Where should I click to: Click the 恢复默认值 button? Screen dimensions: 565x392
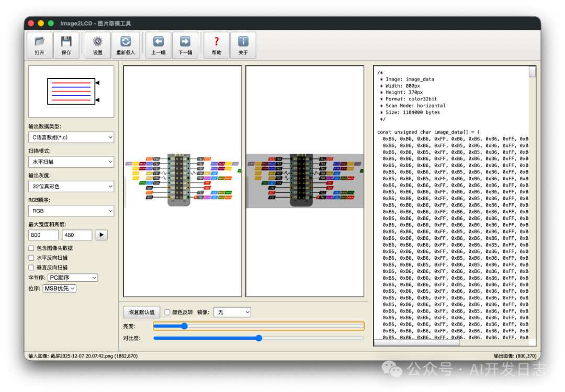point(142,312)
